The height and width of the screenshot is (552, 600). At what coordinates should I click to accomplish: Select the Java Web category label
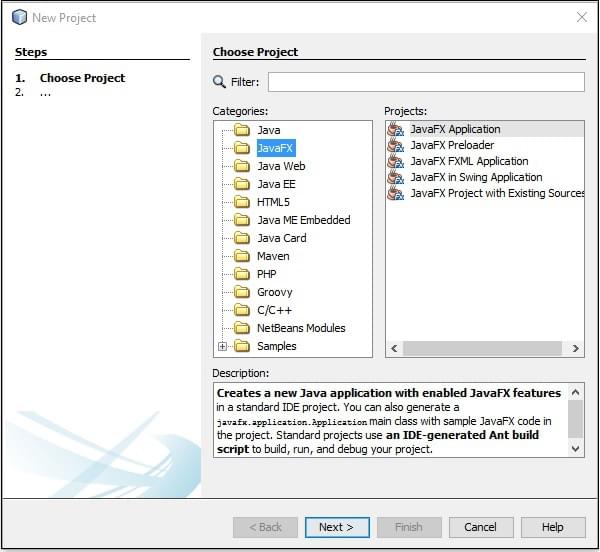(281, 166)
